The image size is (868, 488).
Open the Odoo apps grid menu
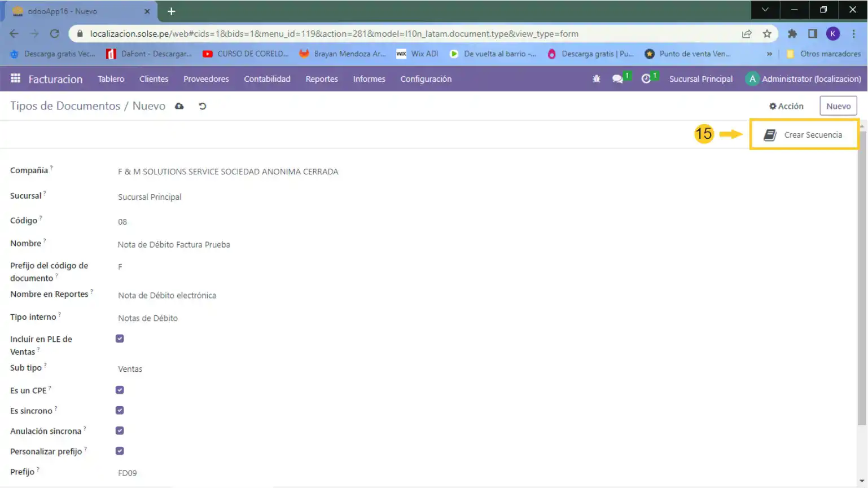[x=16, y=78]
